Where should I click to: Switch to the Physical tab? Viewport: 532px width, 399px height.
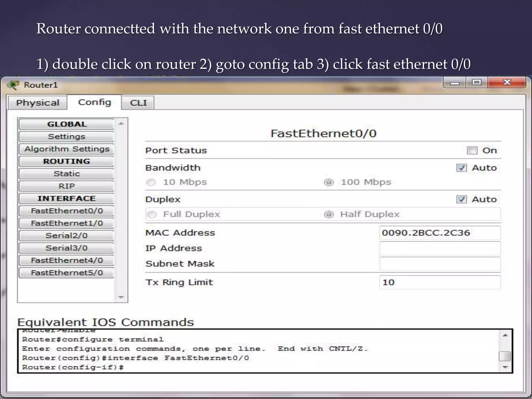click(38, 103)
